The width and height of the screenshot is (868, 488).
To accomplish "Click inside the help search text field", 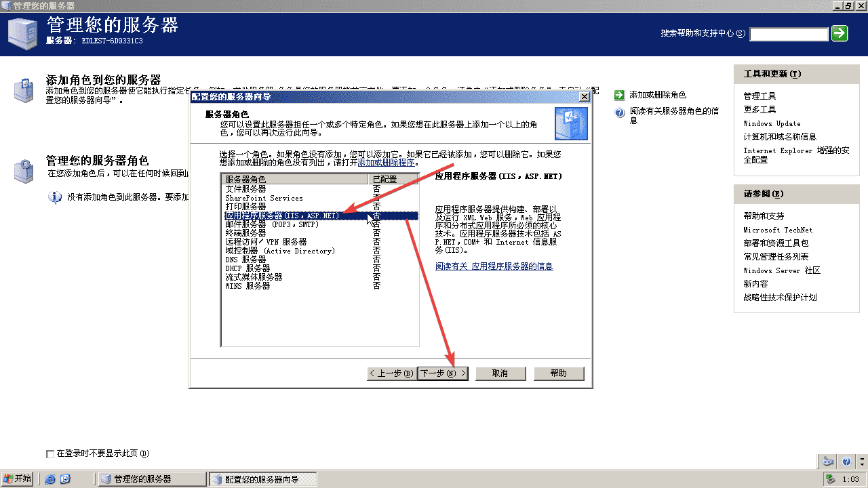I will [x=789, y=33].
